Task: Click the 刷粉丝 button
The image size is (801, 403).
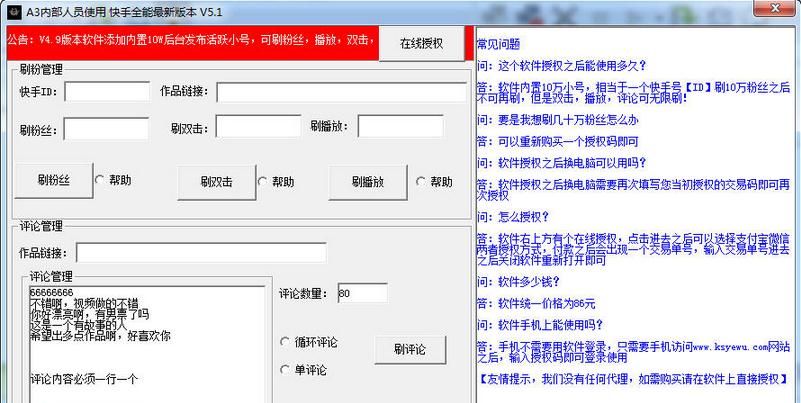Action: click(54, 180)
